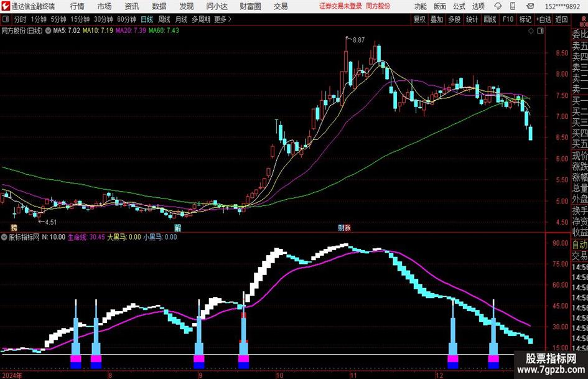Viewport: 588px width, 379px height.
Task: Open the mail envelope icon
Action: pos(530,6)
